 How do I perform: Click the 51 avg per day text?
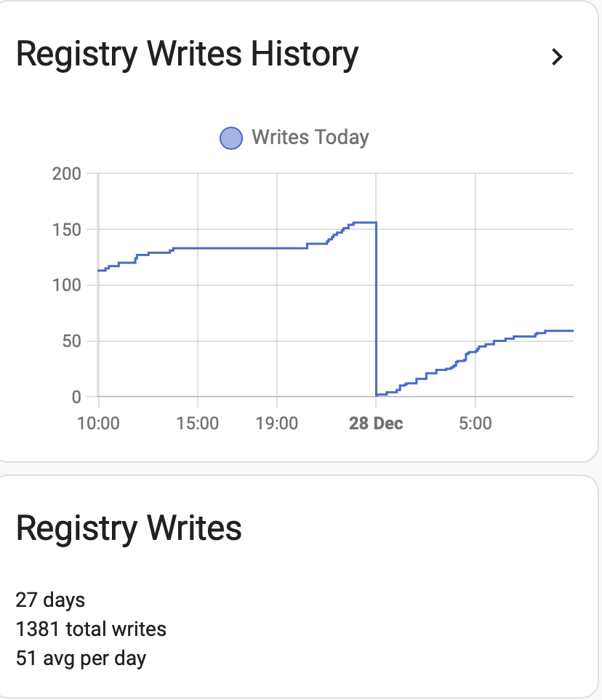(x=81, y=659)
